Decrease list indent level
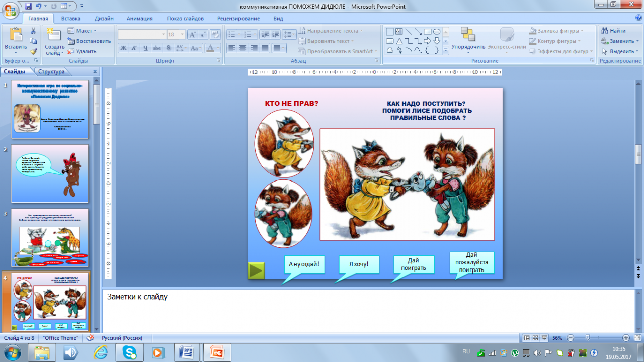The image size is (644, 362). (265, 35)
